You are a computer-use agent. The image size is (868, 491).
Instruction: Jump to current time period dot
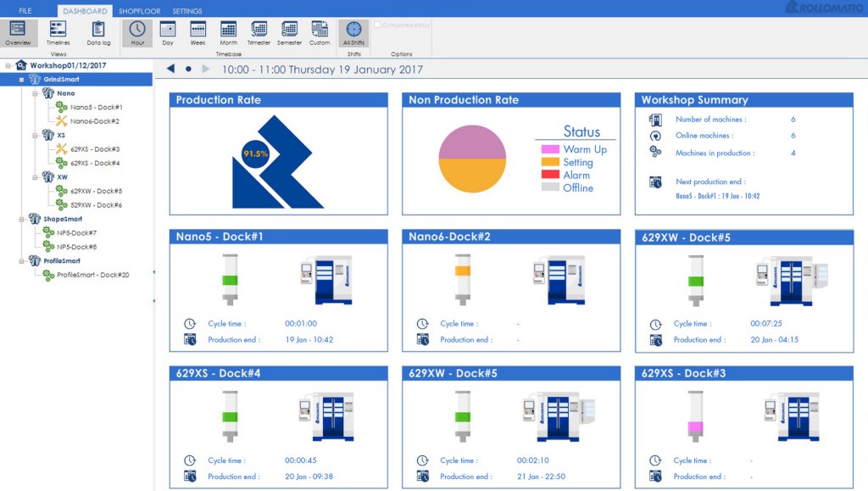[189, 70]
